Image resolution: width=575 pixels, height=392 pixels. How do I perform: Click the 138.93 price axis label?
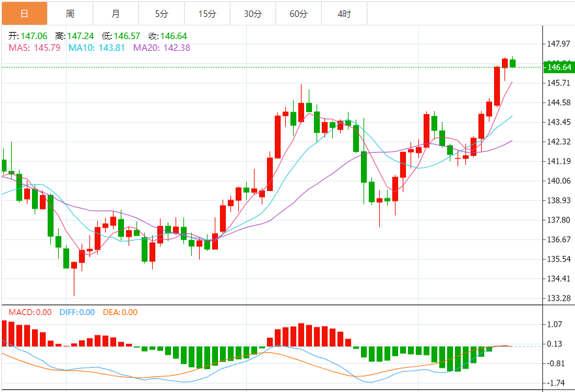pos(559,200)
